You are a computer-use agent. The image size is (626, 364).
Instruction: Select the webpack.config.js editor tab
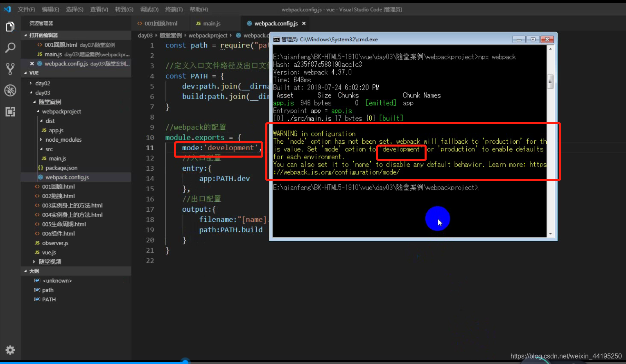point(276,24)
